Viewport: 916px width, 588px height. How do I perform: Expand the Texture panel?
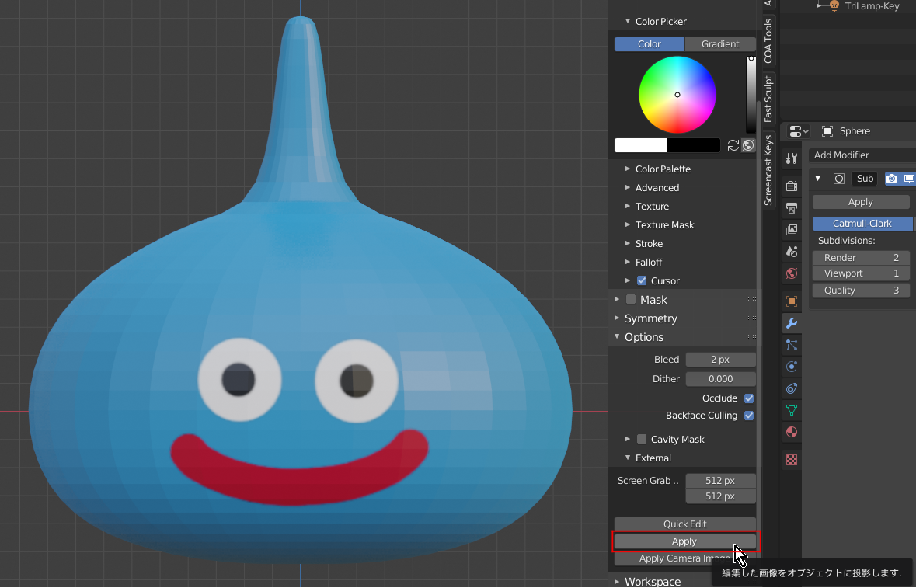tap(628, 206)
